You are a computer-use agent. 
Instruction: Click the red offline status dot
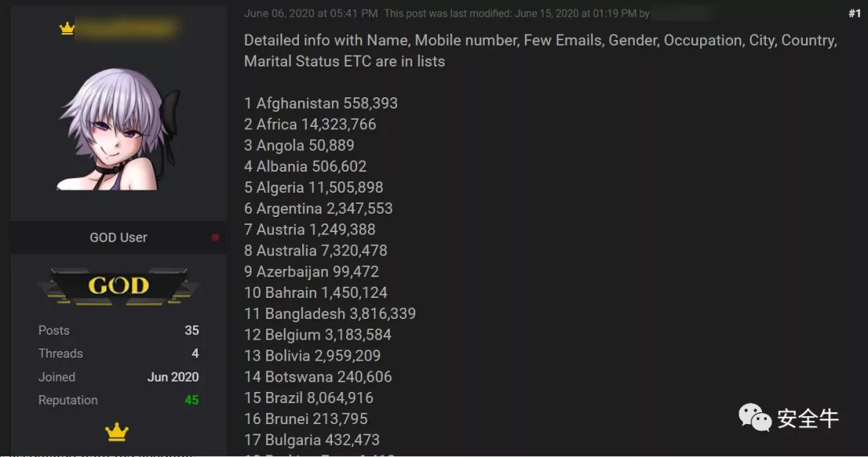click(215, 238)
